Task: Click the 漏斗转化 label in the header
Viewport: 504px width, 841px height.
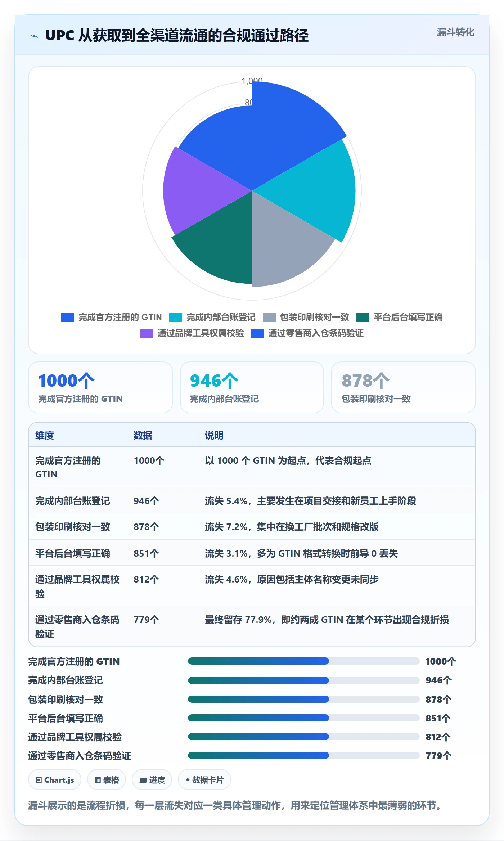Action: coord(455,32)
